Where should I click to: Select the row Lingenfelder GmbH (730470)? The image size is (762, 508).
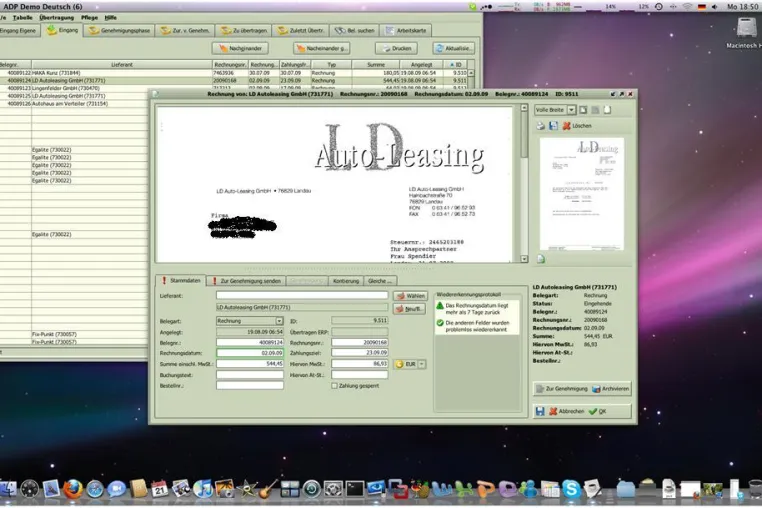[x=236, y=88]
